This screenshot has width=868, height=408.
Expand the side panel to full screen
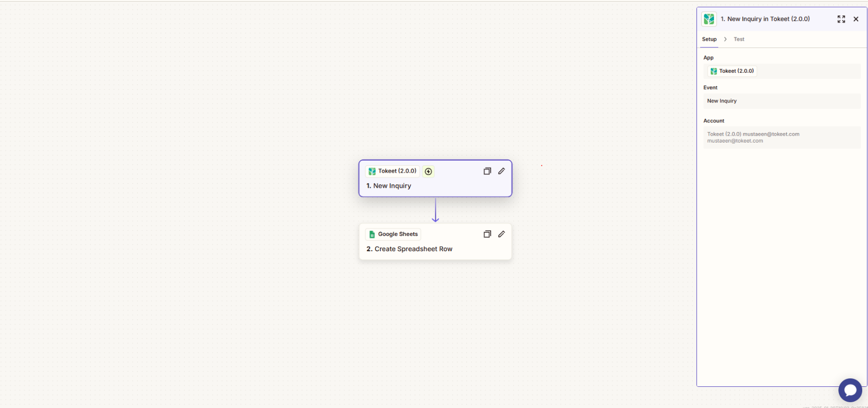[x=841, y=19]
